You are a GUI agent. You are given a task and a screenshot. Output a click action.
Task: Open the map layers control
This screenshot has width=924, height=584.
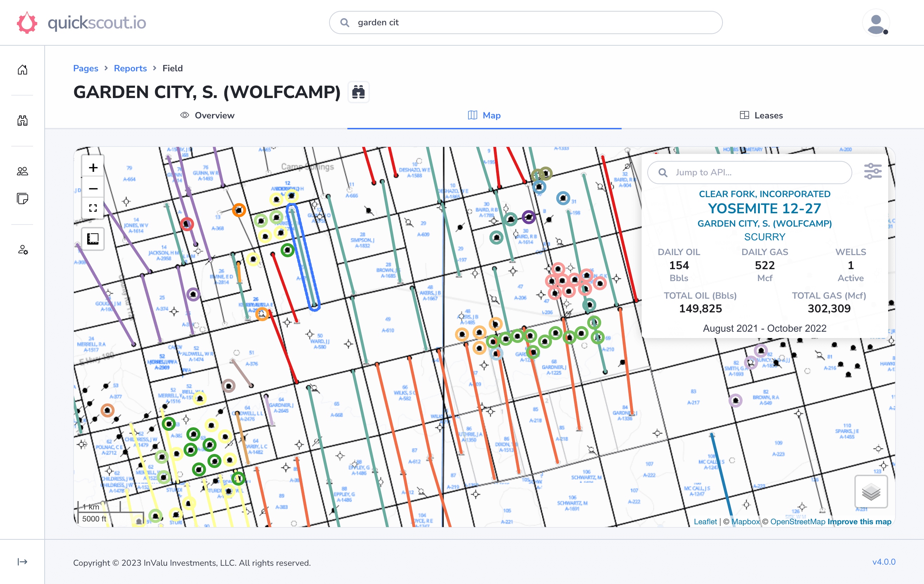click(x=871, y=492)
